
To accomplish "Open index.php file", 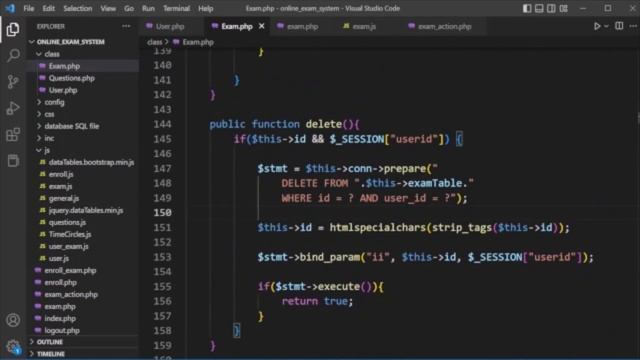I will point(60,318).
